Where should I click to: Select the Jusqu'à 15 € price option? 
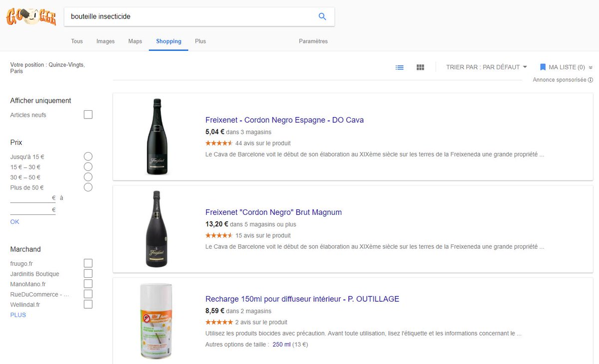coord(88,157)
